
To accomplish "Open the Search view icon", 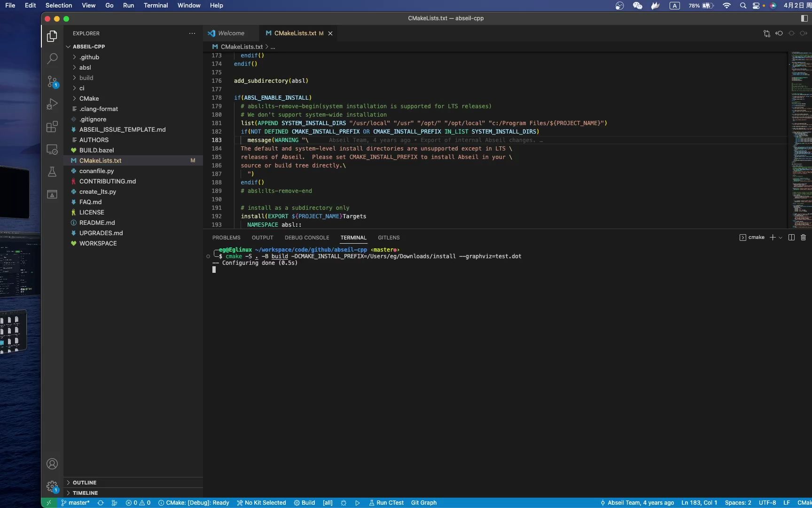I will coord(52,59).
